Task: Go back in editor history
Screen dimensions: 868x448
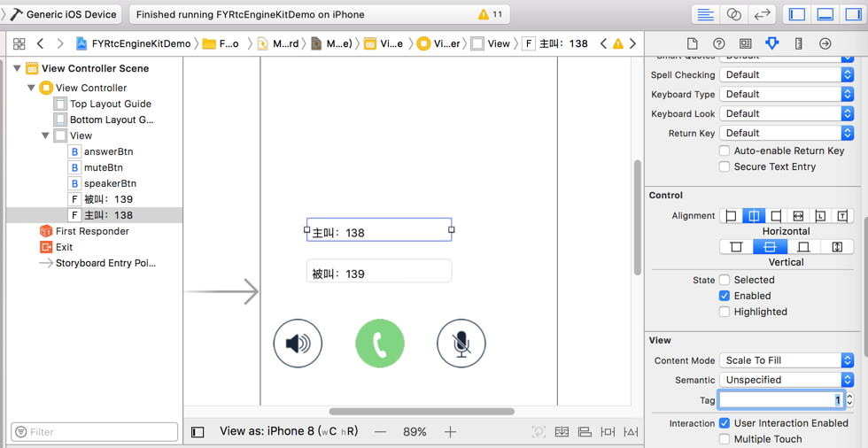Action: click(x=40, y=43)
